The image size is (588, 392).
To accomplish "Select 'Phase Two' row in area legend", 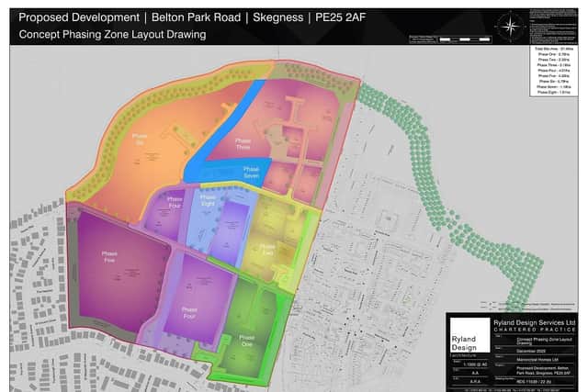I will 554,60.
